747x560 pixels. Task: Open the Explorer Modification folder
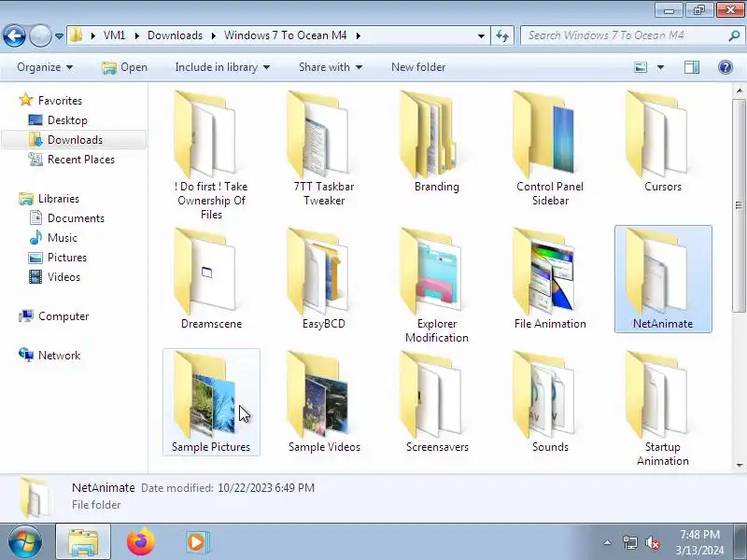coord(437,285)
